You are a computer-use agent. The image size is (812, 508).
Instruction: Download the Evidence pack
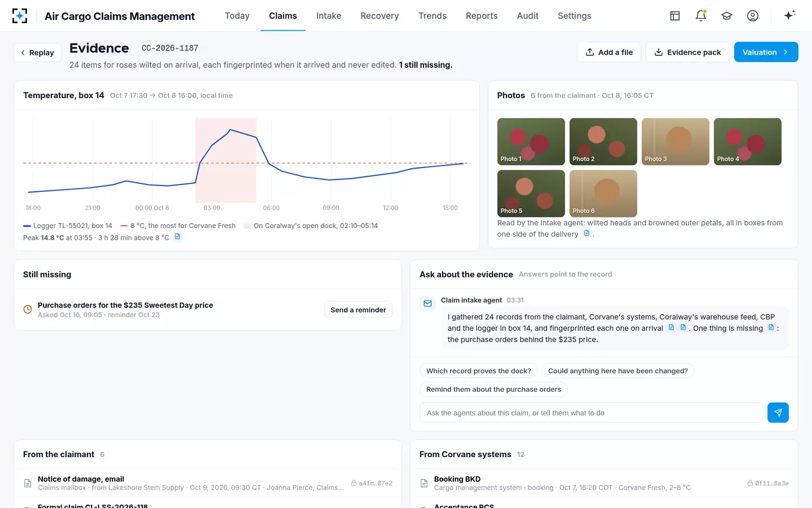687,52
